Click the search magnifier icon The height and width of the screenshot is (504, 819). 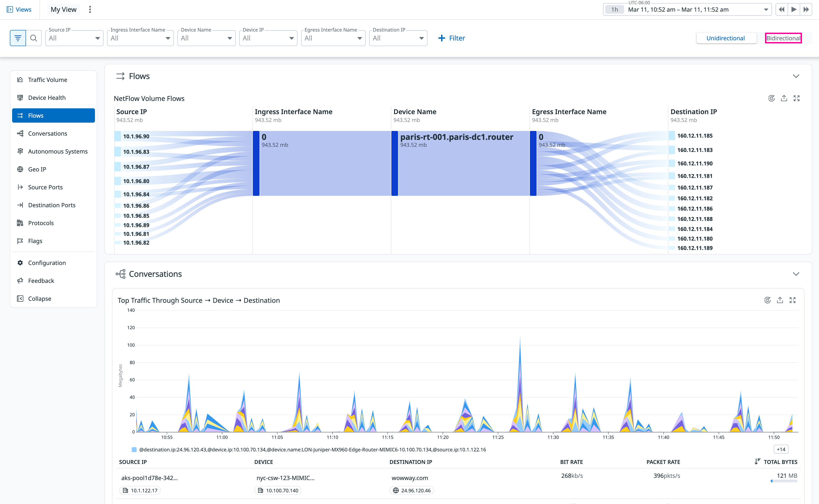pos(33,38)
